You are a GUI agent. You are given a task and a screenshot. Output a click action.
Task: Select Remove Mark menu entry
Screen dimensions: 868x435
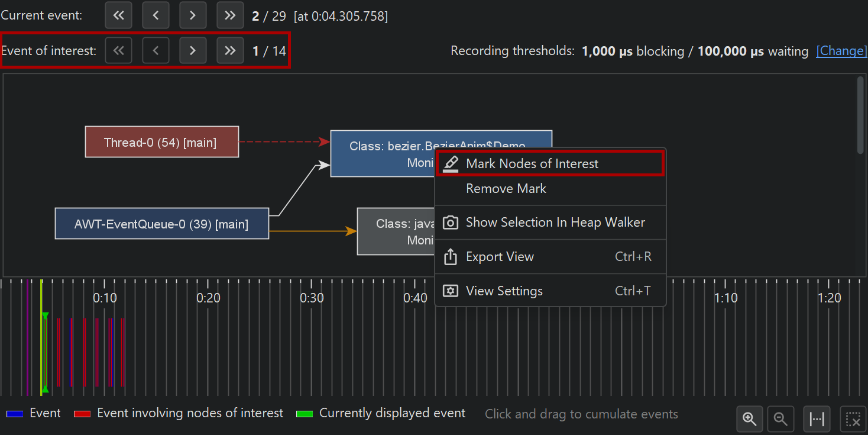pos(506,189)
